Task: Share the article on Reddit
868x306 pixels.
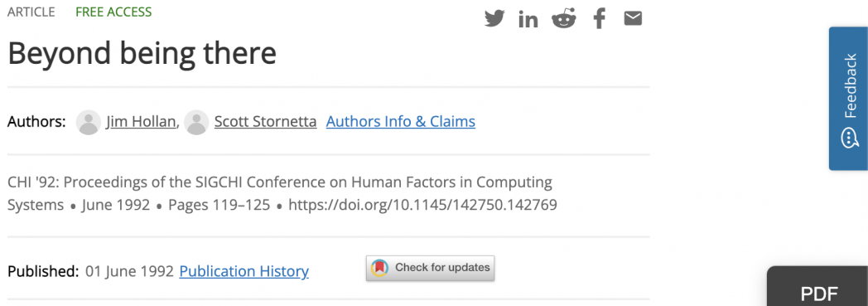Action: [563, 18]
